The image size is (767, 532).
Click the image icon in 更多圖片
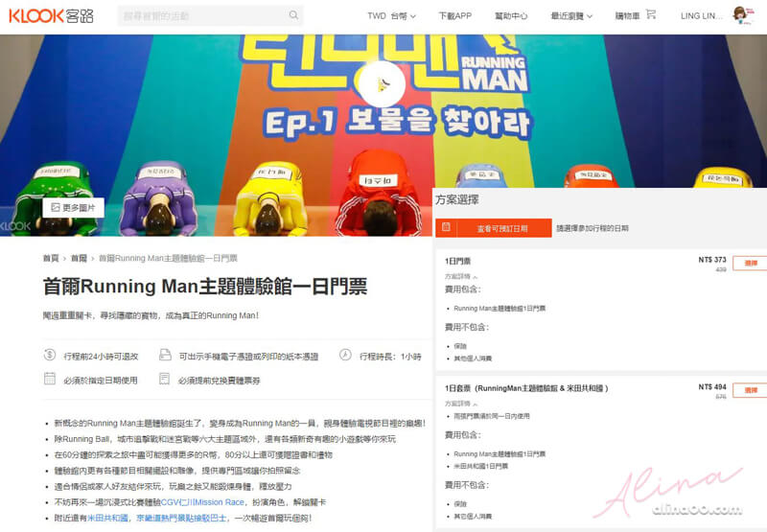56,207
